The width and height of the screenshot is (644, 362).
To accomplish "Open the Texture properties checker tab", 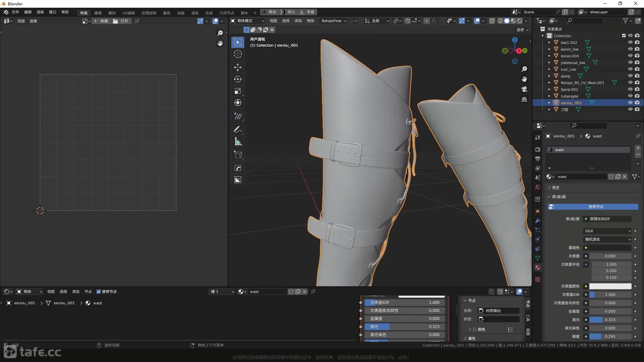I will 538,279.
